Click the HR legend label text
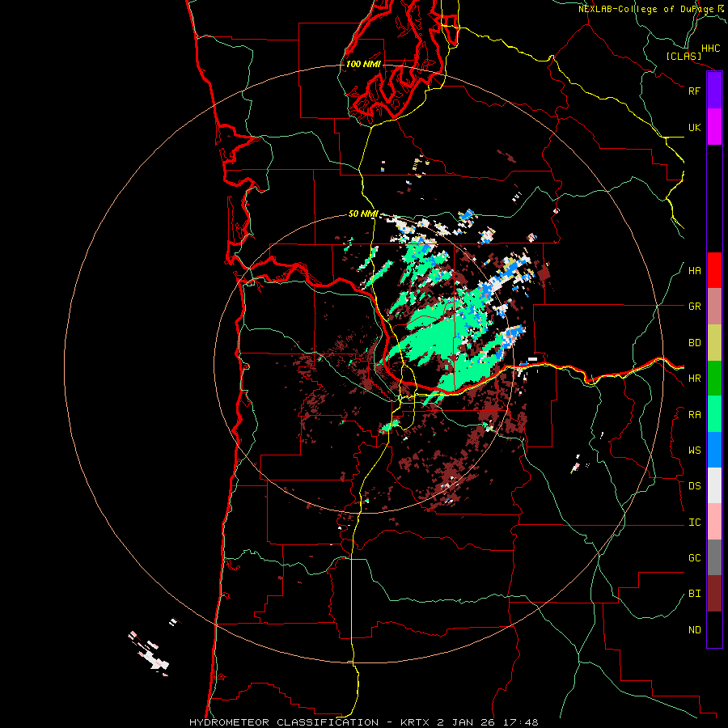The width and height of the screenshot is (728, 728). 694,379
